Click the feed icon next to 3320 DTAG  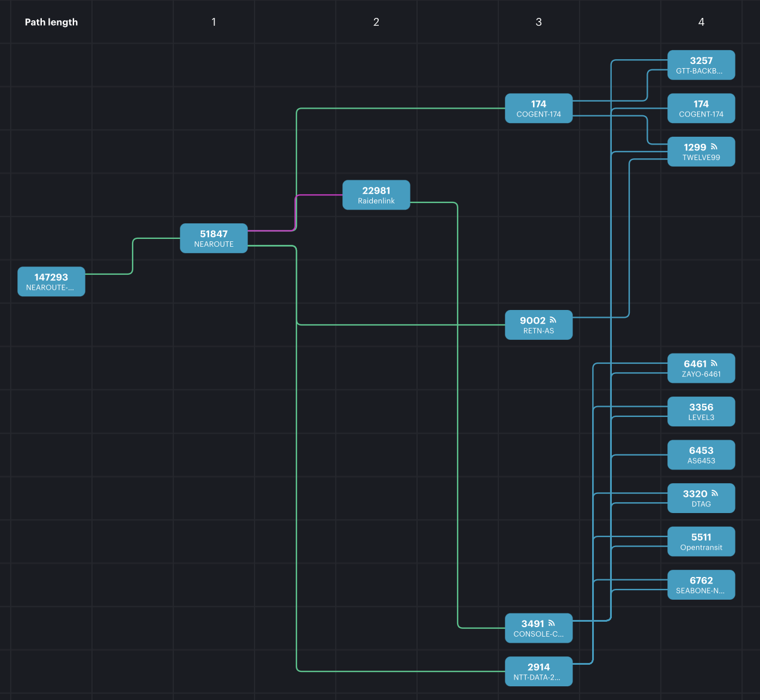(x=715, y=493)
